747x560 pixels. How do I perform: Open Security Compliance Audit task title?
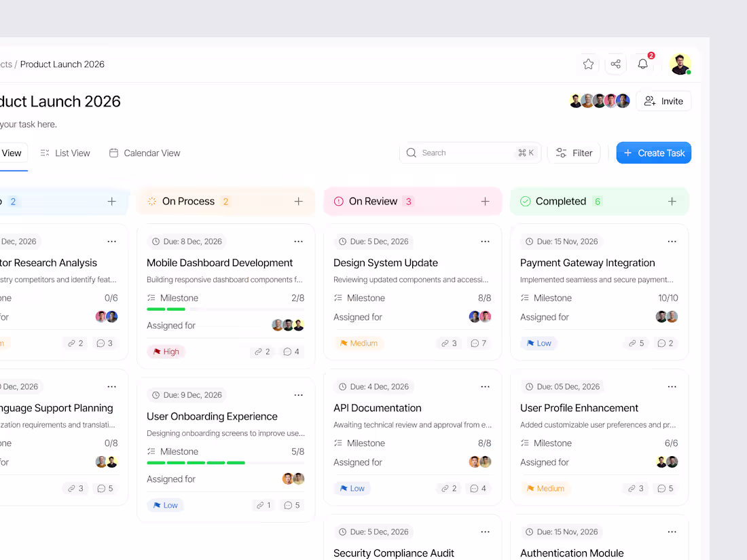click(x=393, y=553)
